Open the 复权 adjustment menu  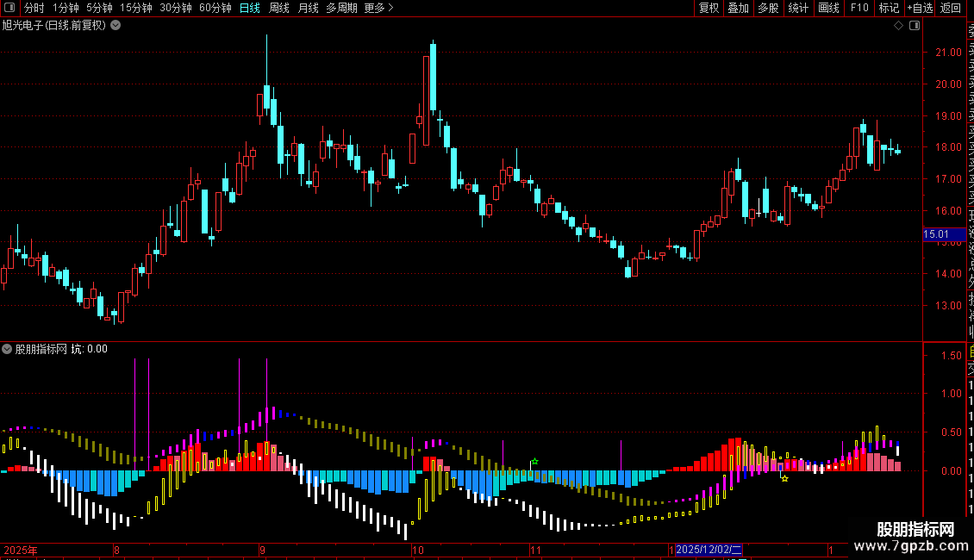[x=709, y=8]
